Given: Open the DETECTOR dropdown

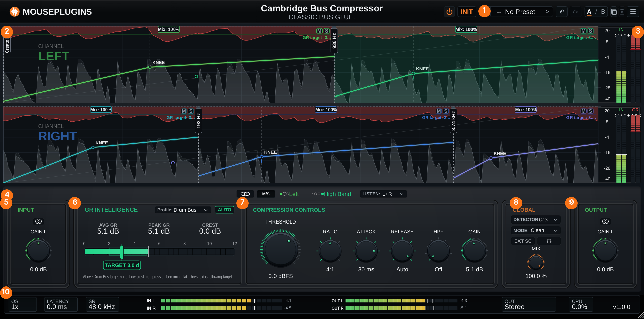Looking at the screenshot, I should [536, 220].
